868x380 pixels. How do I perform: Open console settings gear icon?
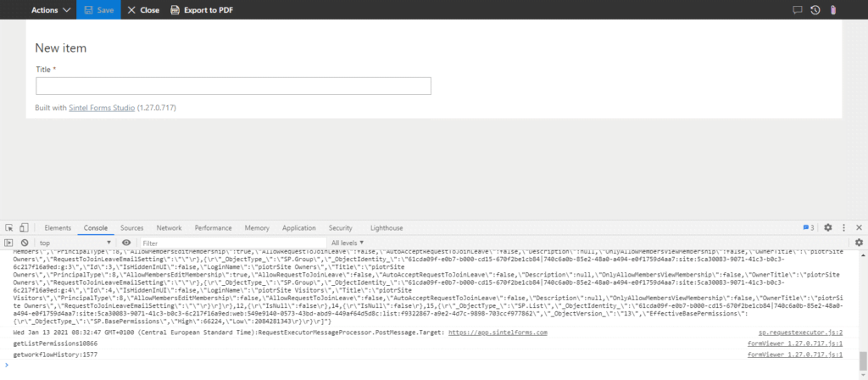point(858,243)
